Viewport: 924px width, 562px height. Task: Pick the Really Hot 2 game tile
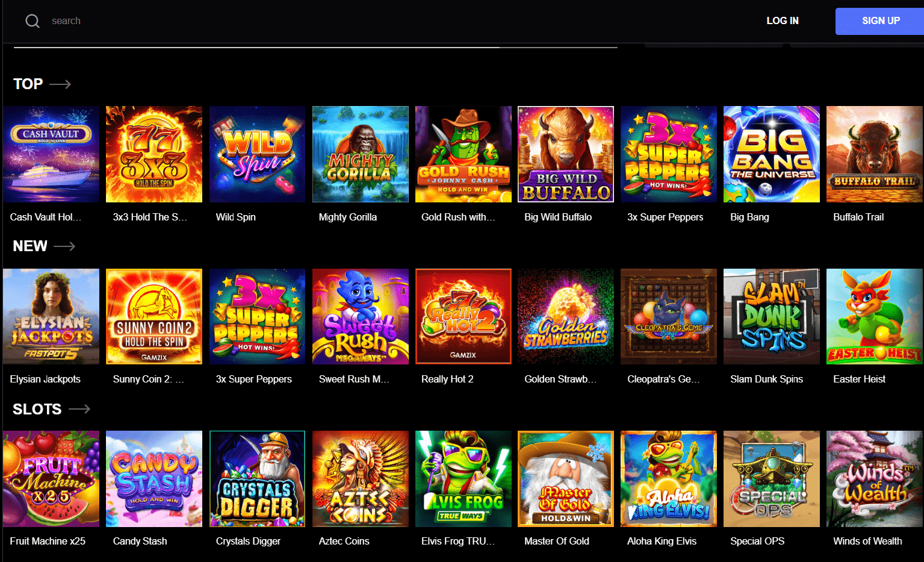pos(464,316)
